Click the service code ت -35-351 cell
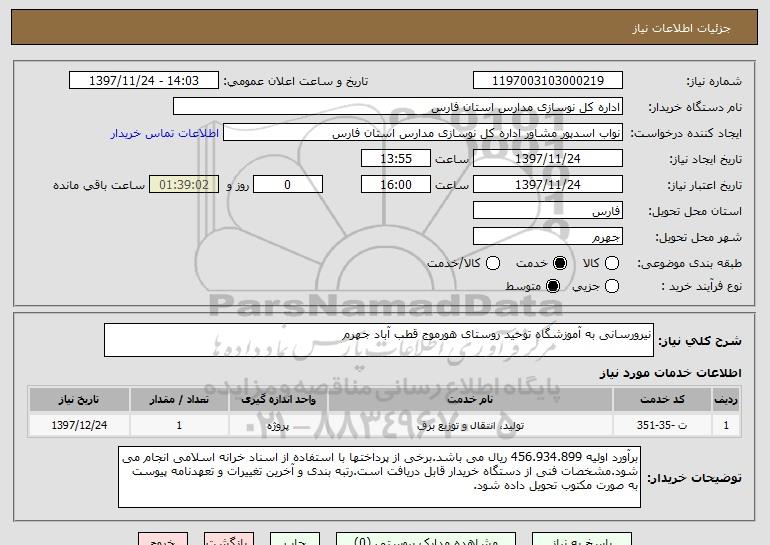This screenshot has height=545, width=770. click(662, 425)
